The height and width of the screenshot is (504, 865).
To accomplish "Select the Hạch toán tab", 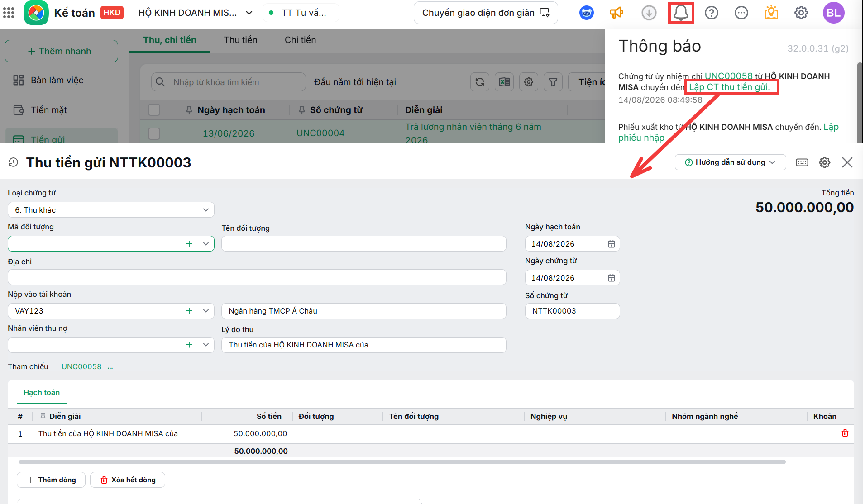I will pos(42,392).
